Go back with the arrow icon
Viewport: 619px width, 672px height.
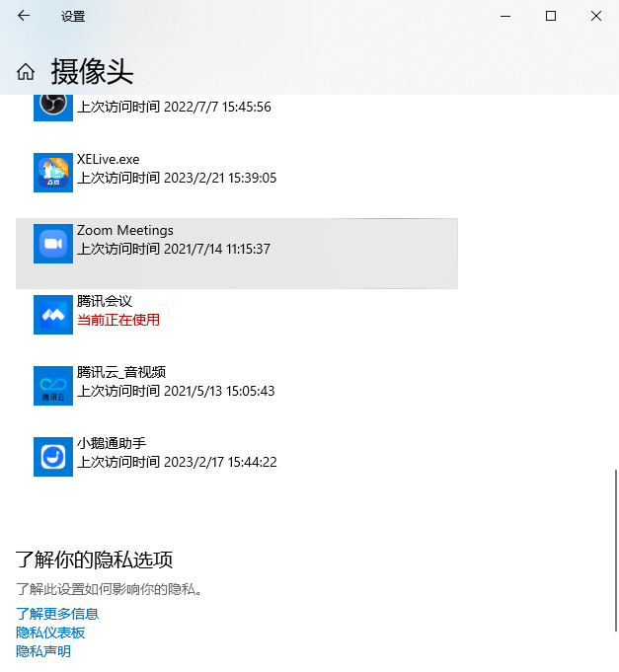click(24, 16)
